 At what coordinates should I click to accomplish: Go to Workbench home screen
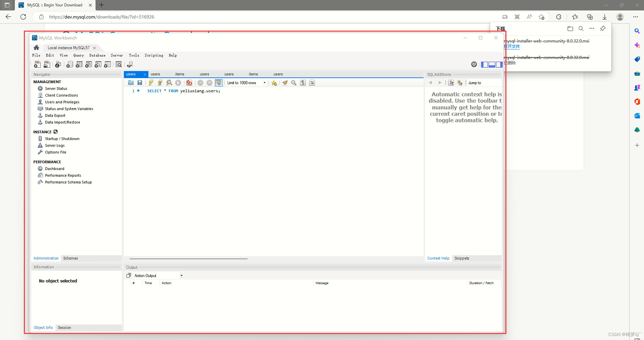coord(36,47)
